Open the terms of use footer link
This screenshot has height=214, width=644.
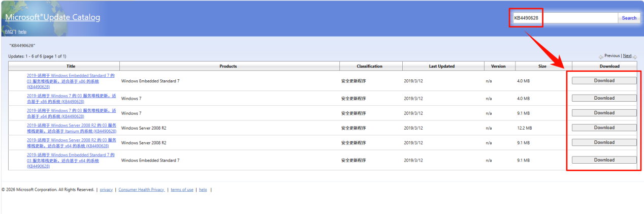[x=182, y=190]
